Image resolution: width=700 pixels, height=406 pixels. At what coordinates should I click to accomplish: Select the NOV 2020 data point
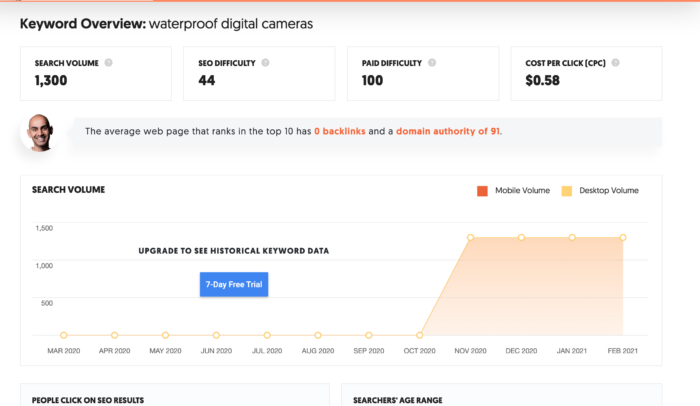click(x=470, y=237)
